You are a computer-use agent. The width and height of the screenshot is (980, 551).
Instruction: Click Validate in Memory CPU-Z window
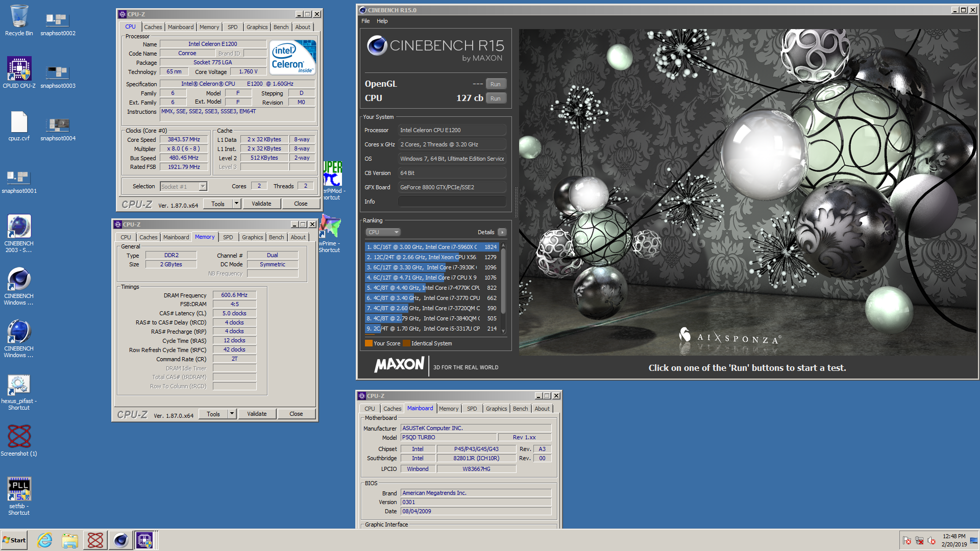point(257,414)
